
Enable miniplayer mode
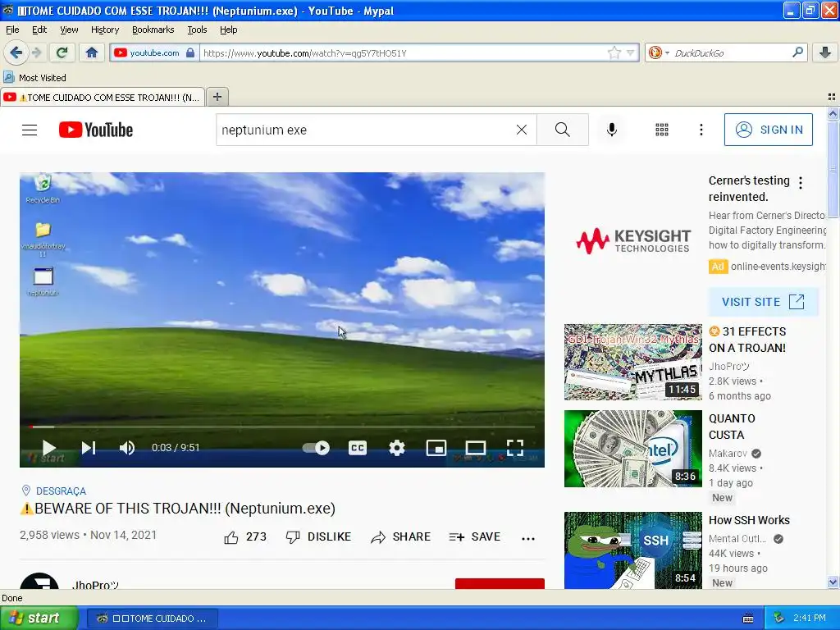tap(436, 448)
